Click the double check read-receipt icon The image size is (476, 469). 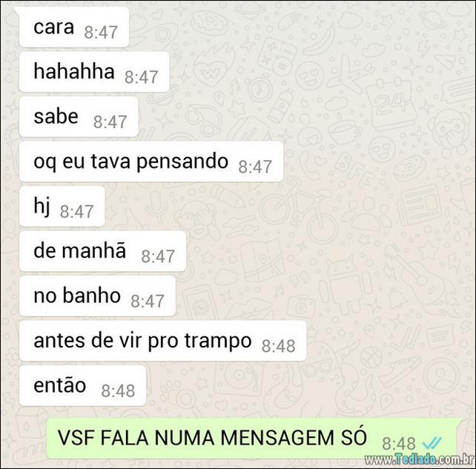tap(432, 443)
